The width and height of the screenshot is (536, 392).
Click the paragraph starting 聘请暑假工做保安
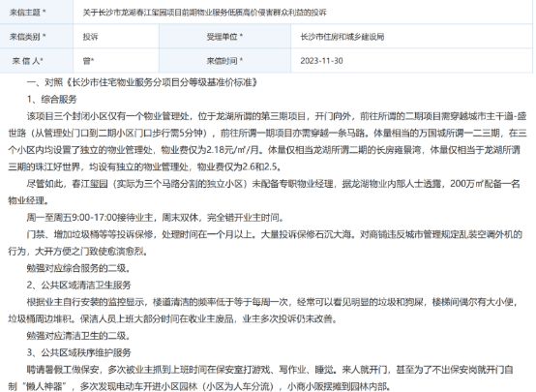click(260, 378)
